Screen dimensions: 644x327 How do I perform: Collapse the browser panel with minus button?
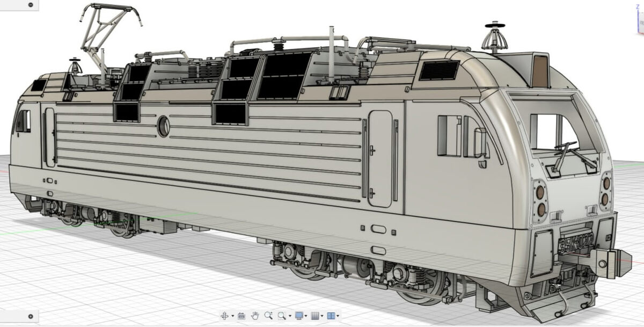click(x=31, y=4)
